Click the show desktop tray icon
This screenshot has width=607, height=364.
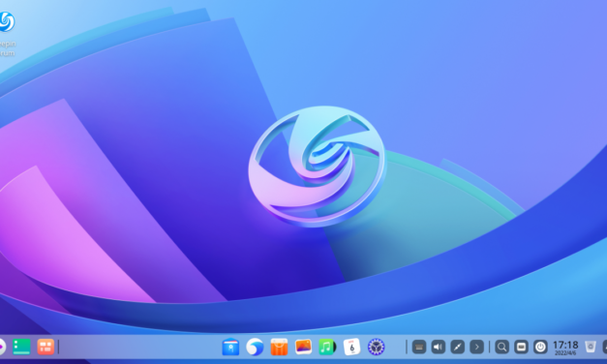[521, 347]
